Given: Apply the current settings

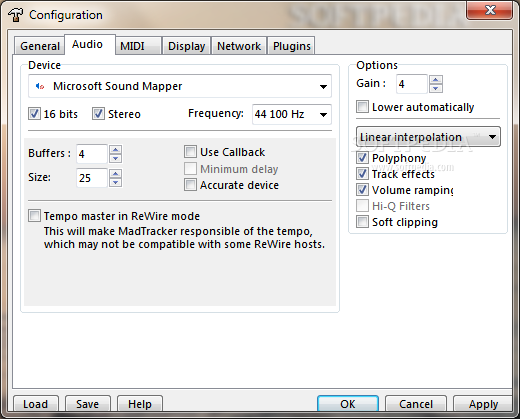Looking at the screenshot, I should (483, 404).
